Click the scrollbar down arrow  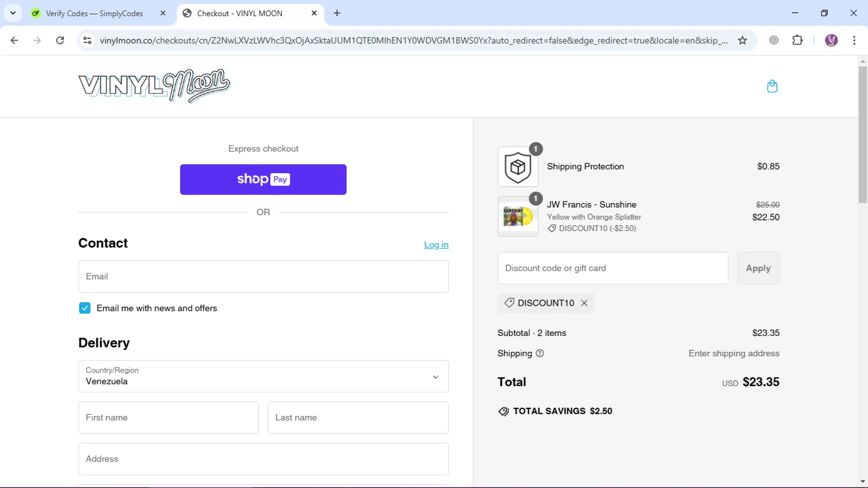coord(863,482)
